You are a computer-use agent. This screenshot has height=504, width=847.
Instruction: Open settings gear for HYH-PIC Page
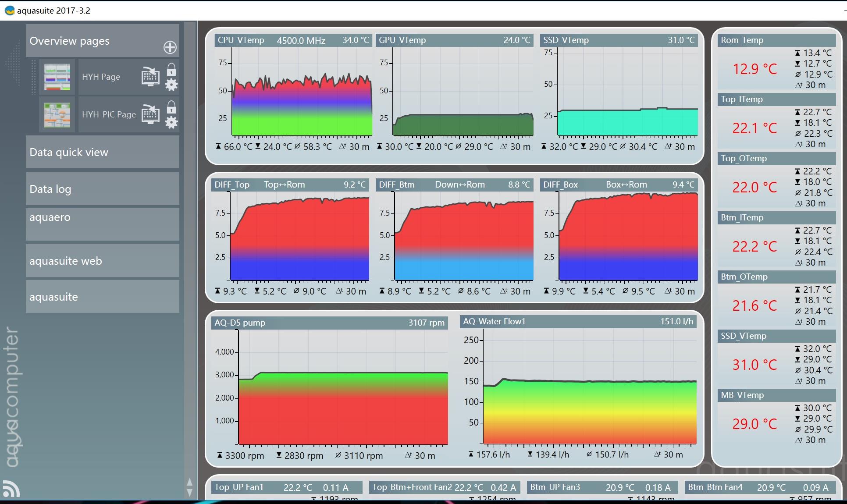point(171,122)
